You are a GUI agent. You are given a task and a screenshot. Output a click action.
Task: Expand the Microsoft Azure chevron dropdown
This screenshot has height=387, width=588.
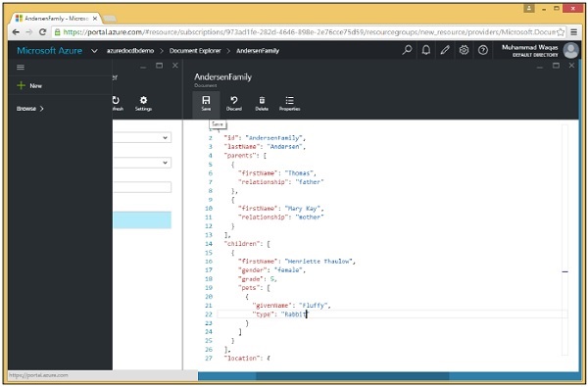94,51
